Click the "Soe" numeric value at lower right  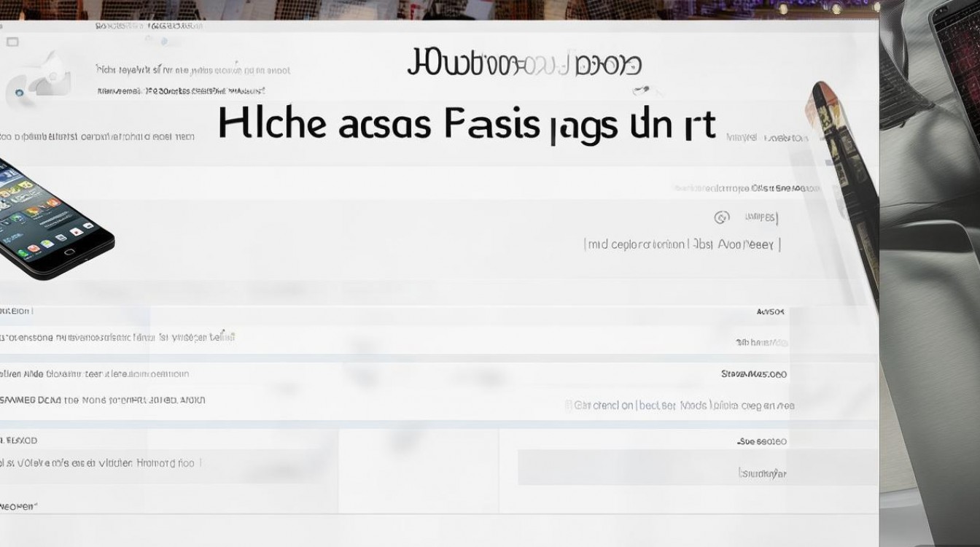pyautogui.click(x=762, y=441)
